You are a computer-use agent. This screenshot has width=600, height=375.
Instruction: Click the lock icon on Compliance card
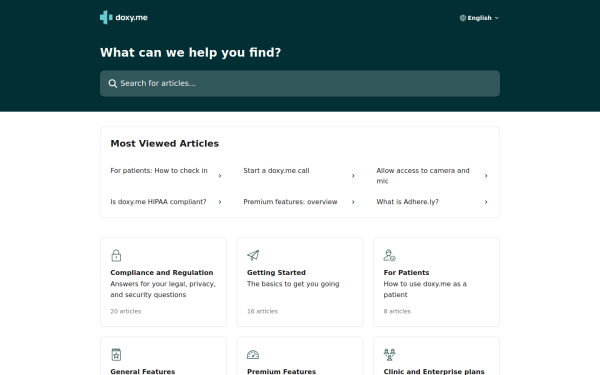(116, 255)
